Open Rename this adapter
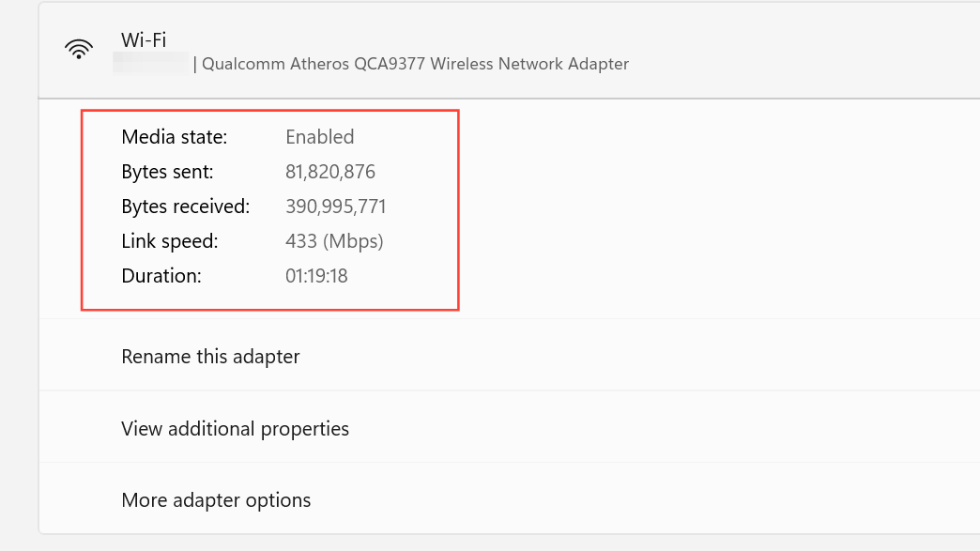This screenshot has height=551, width=980. point(210,357)
